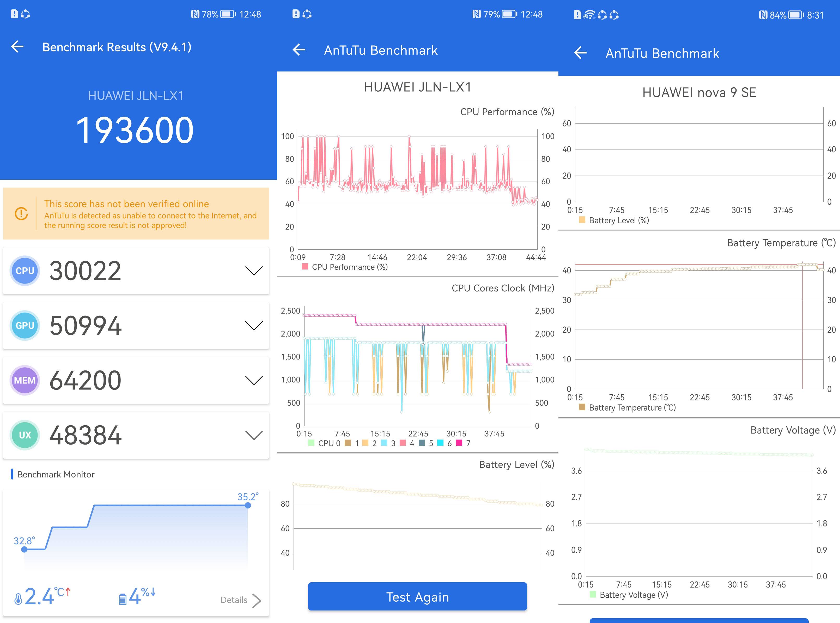Tap the UX score badge icon

(25, 435)
